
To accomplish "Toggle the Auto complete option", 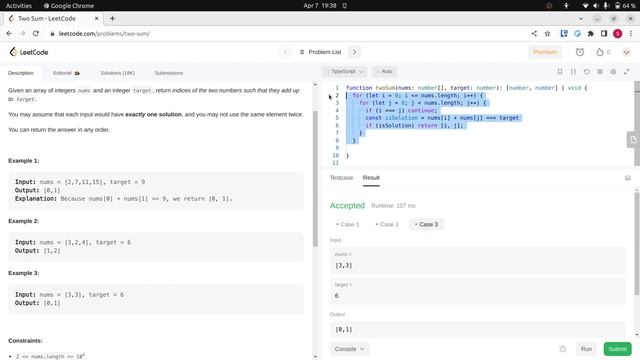I will [x=384, y=71].
